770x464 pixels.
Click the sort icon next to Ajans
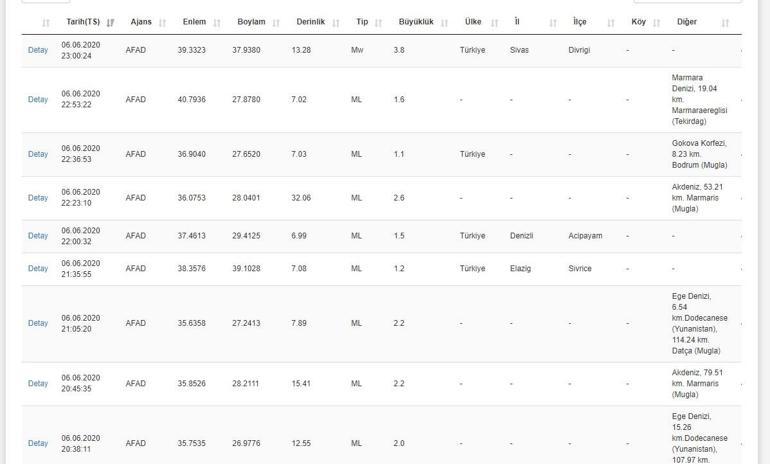163,23
